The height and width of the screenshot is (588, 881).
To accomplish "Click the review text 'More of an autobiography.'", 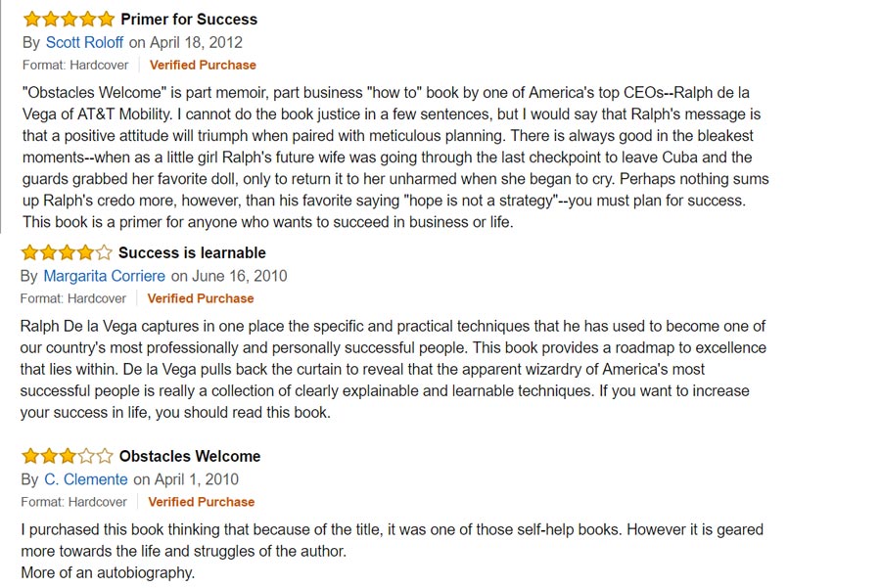I will click(x=108, y=573).
